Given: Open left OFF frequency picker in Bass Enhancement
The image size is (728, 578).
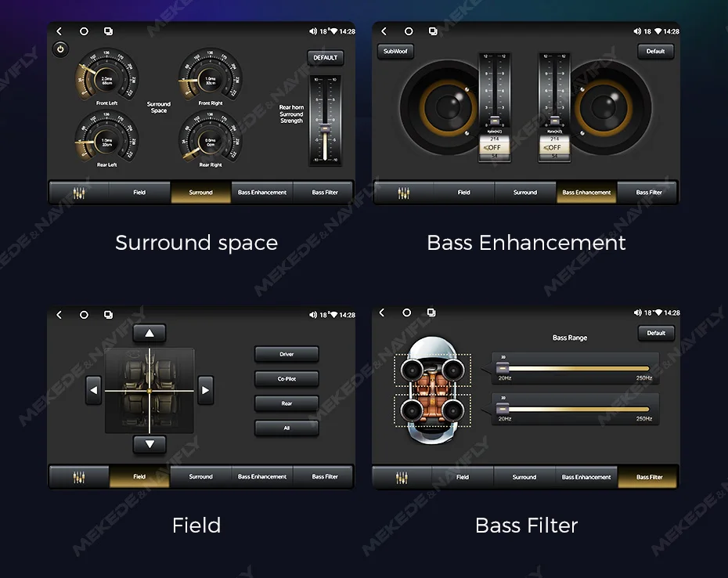Looking at the screenshot, I should click(494, 147).
